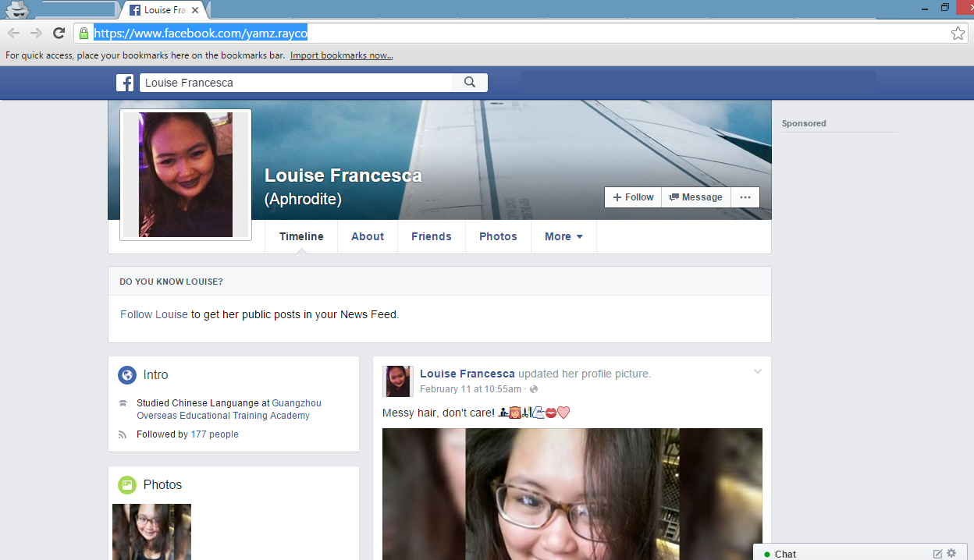Click Louise Francesca name in post header
Screen dimensions: 974x560
[467, 374]
